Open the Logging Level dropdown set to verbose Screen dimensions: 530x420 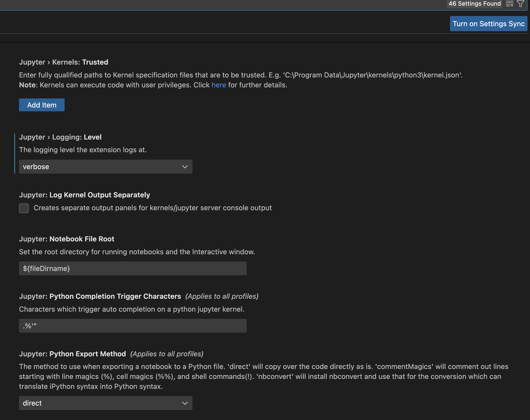click(x=106, y=167)
